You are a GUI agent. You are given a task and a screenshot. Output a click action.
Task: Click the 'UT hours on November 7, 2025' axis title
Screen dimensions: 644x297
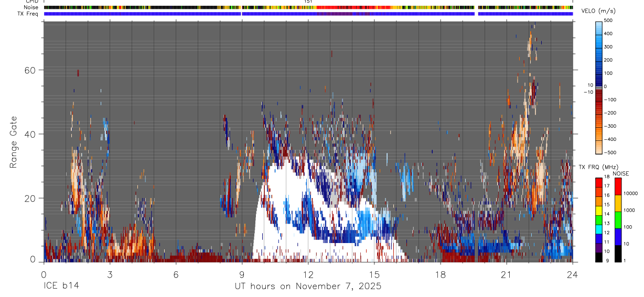point(308,286)
